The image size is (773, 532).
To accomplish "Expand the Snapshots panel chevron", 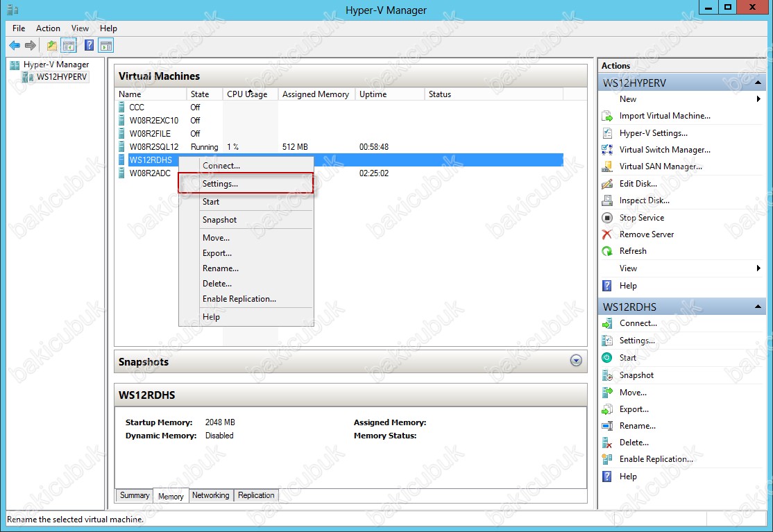I will pos(576,361).
